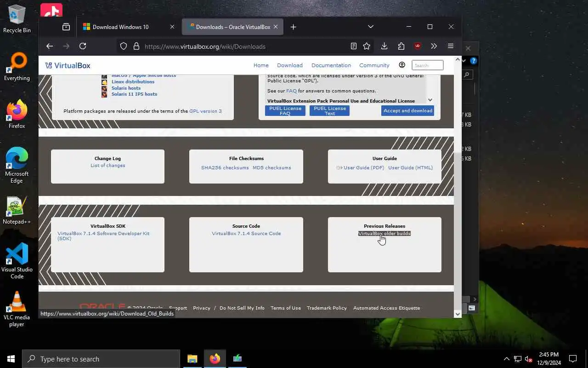Launch Visual Studio Code from desktop
Viewport: 588px width, 368px height.
(17, 261)
